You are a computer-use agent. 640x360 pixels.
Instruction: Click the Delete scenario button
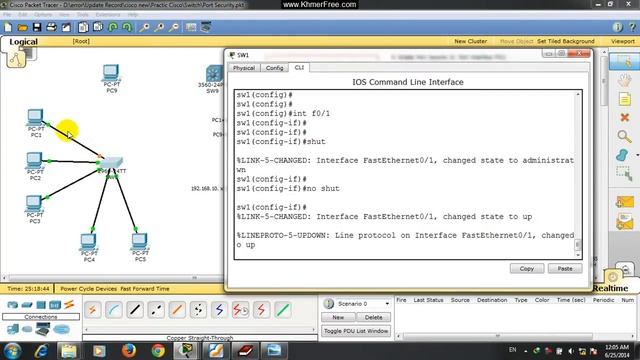pyautogui.click(x=373, y=317)
